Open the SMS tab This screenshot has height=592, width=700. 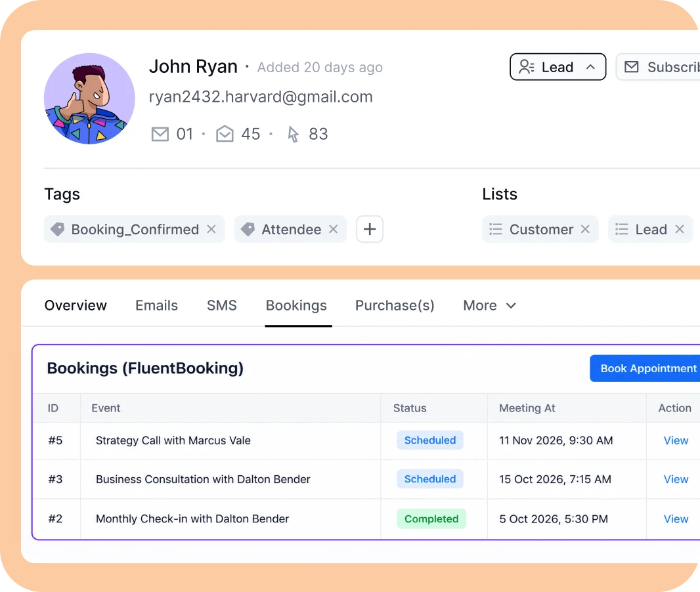click(x=222, y=305)
